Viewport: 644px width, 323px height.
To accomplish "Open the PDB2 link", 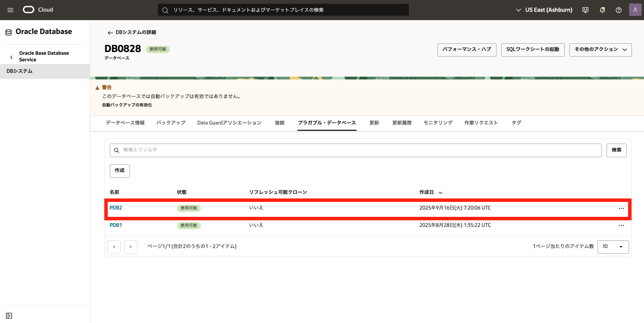I will (116, 208).
